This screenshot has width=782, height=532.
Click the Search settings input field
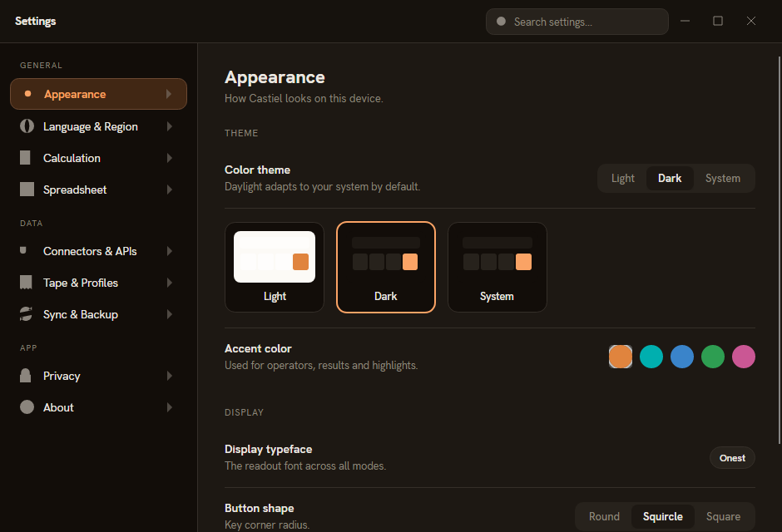click(x=577, y=22)
